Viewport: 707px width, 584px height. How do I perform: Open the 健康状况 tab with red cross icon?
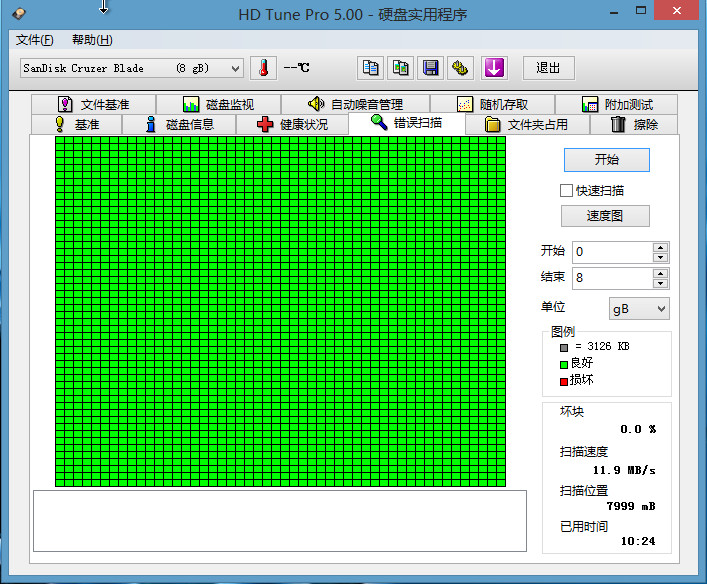coord(291,124)
